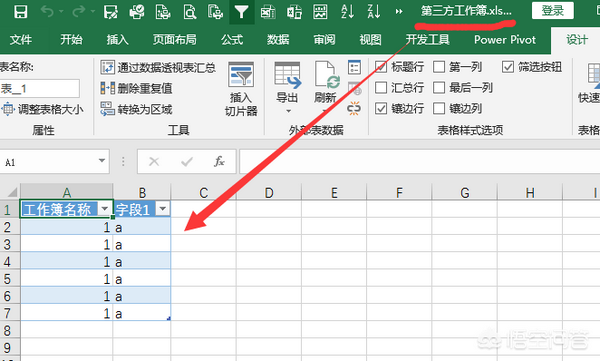Switch to the 开始 Home tab
600x361 pixels.
tap(71, 40)
